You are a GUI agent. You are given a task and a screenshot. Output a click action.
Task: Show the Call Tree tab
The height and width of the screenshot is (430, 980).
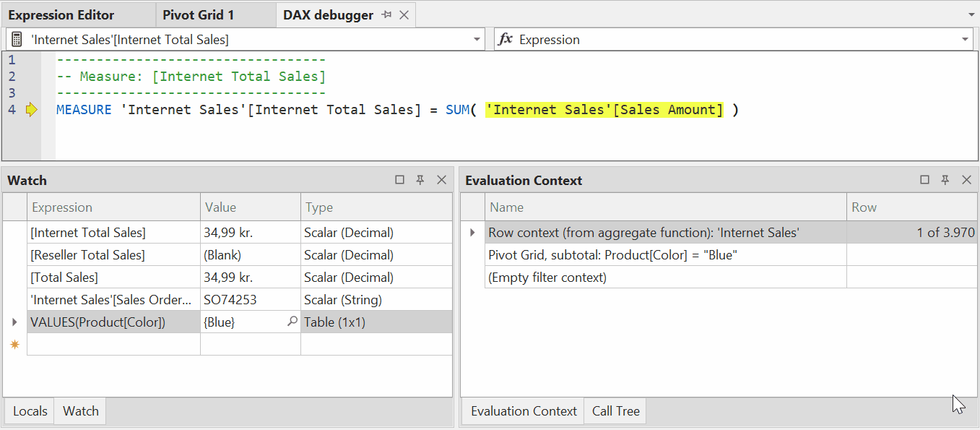pos(615,411)
